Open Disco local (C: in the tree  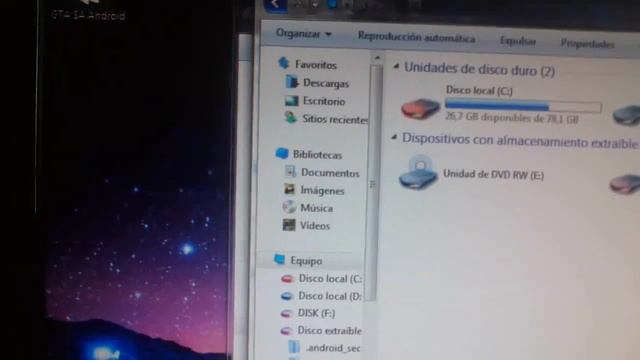[330, 279]
